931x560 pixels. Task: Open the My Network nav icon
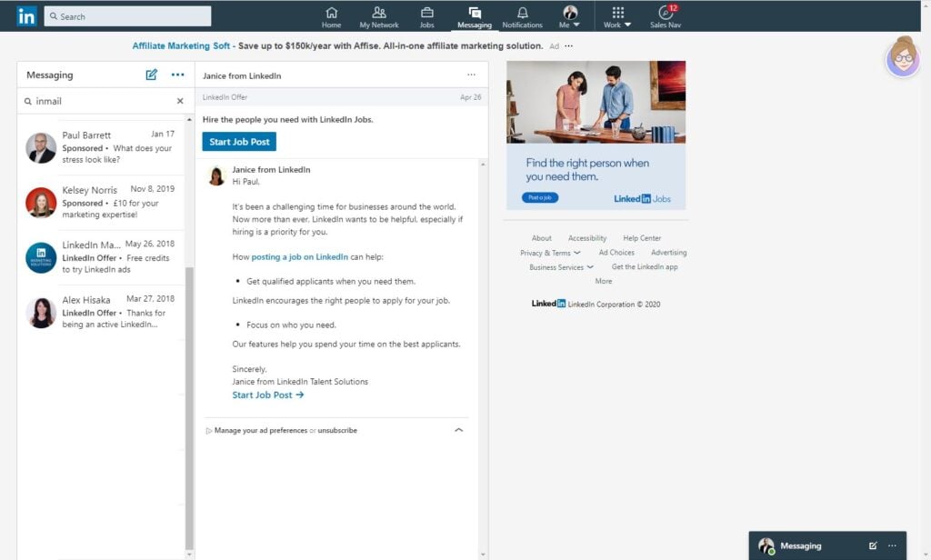(379, 16)
